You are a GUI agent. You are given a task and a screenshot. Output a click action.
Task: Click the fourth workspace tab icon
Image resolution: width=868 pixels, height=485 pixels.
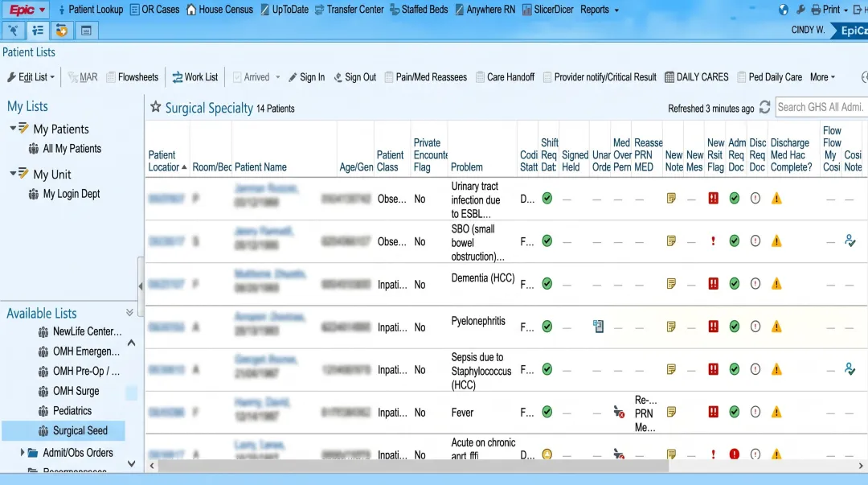pos(86,31)
